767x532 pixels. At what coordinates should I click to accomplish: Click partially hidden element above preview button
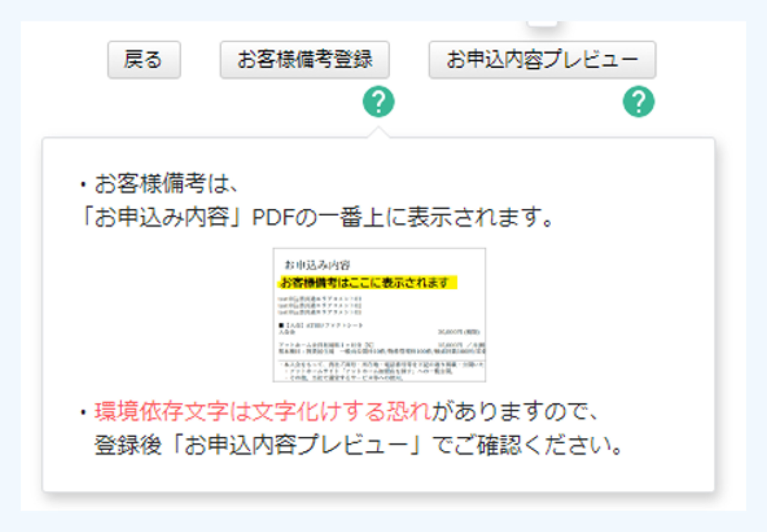tap(542, 23)
